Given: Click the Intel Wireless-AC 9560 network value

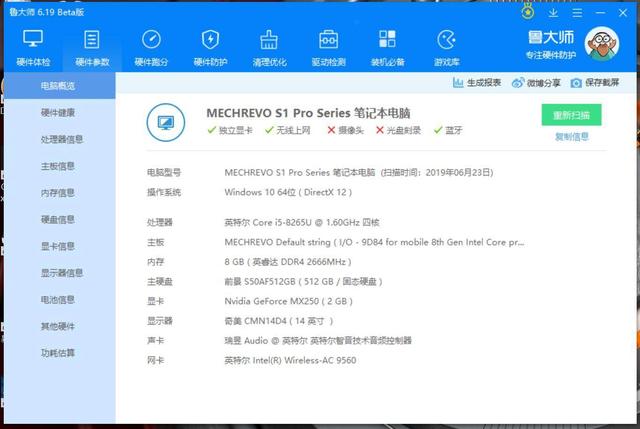Looking at the screenshot, I should [290, 360].
